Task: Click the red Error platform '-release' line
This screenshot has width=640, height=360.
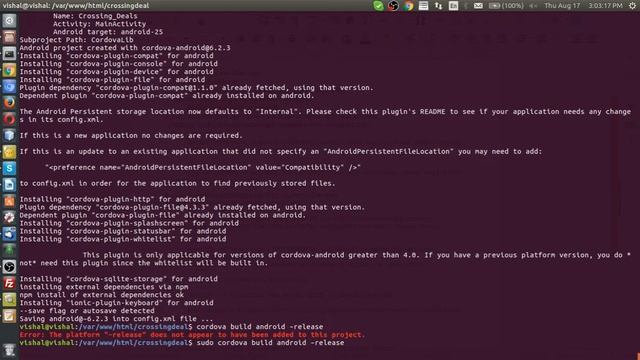Action: pos(192,335)
